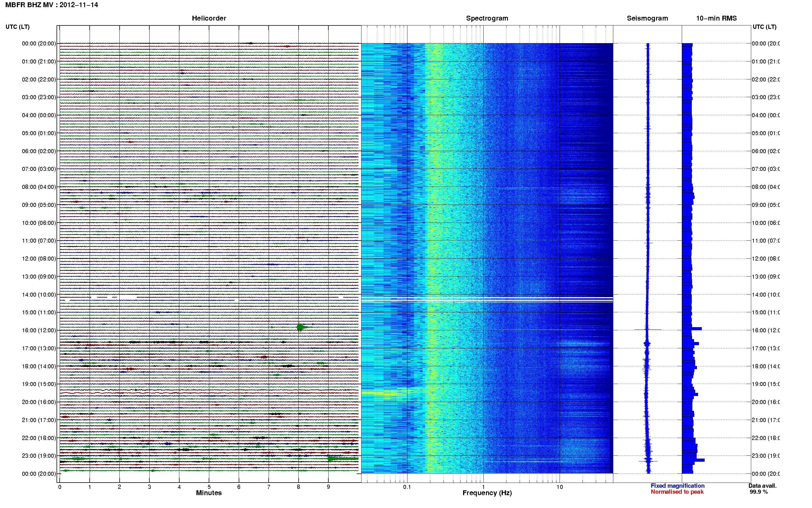812x508 pixels.
Task: Click the left time label '22:00 (18:00)'
Action: coord(39,438)
